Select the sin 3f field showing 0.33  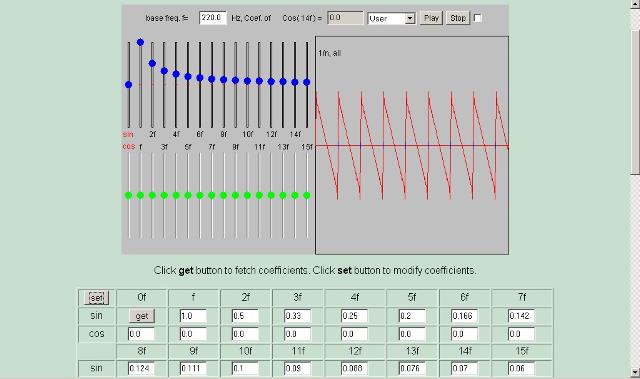(x=298, y=316)
